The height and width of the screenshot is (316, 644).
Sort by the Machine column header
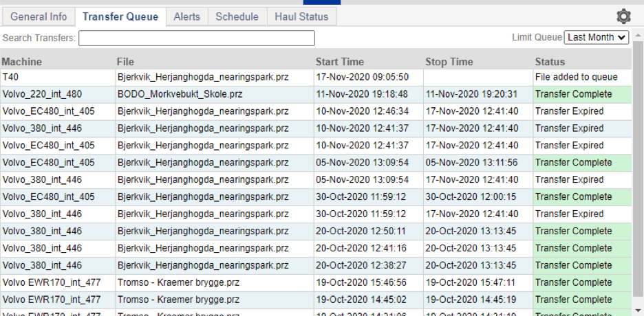[x=22, y=62]
